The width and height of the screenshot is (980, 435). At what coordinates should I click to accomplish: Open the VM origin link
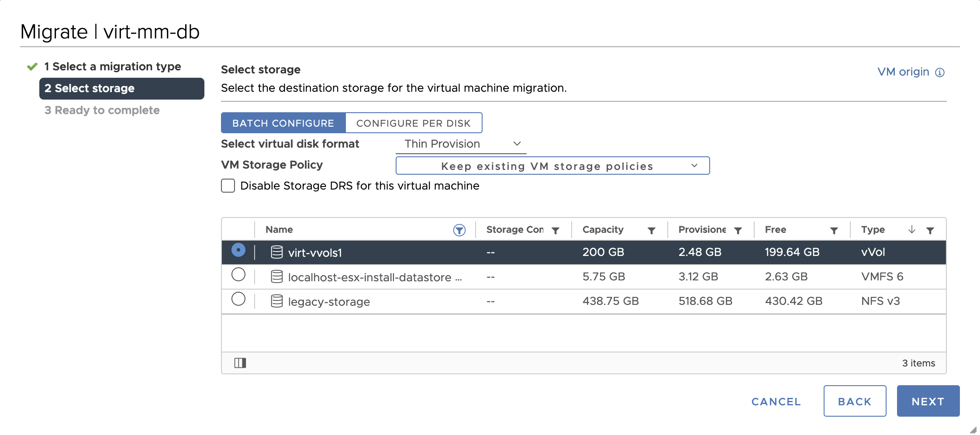pyautogui.click(x=903, y=72)
